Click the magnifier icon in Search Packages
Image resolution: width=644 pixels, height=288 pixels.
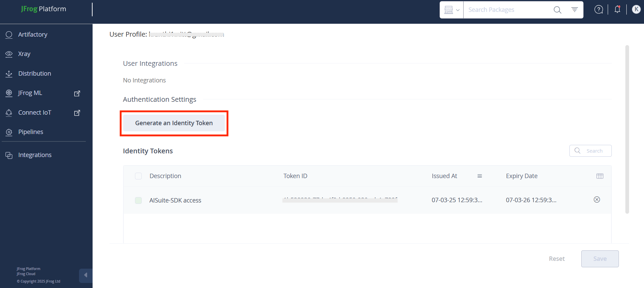[x=557, y=10]
